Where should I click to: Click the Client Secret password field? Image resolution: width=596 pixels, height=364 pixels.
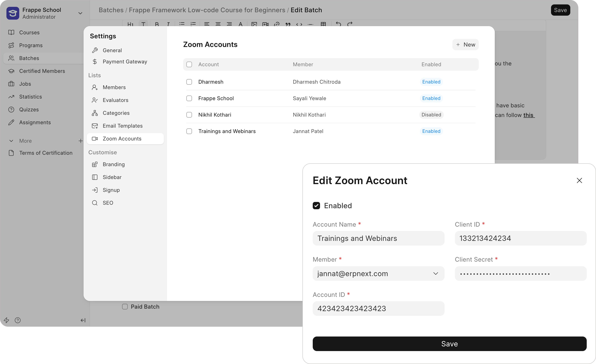pos(520,273)
